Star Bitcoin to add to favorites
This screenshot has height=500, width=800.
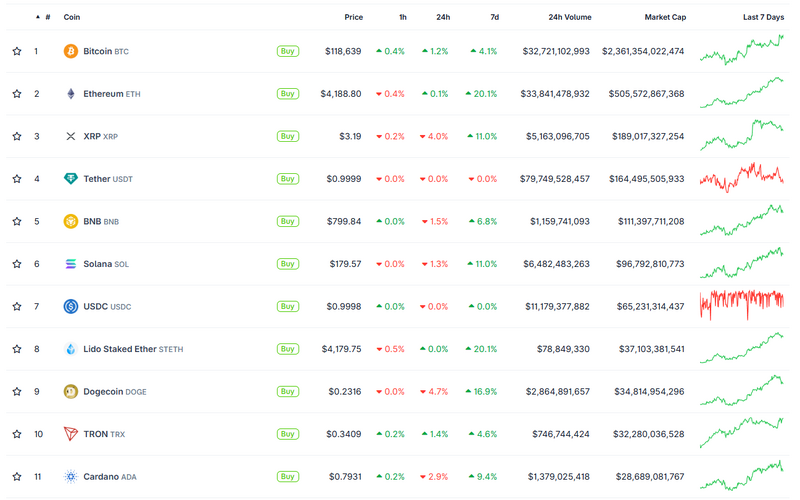click(x=17, y=51)
